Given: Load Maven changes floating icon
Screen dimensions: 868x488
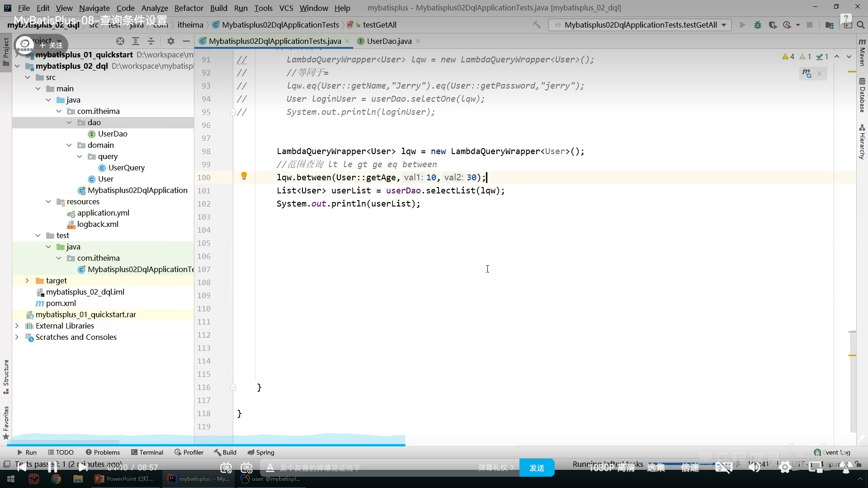Looking at the screenshot, I should pos(807,73).
